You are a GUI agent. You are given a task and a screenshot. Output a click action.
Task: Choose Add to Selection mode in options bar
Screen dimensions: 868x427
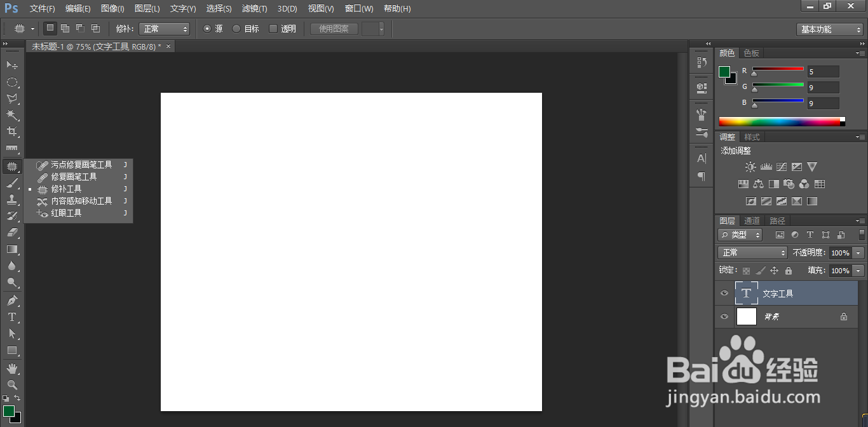pos(65,28)
